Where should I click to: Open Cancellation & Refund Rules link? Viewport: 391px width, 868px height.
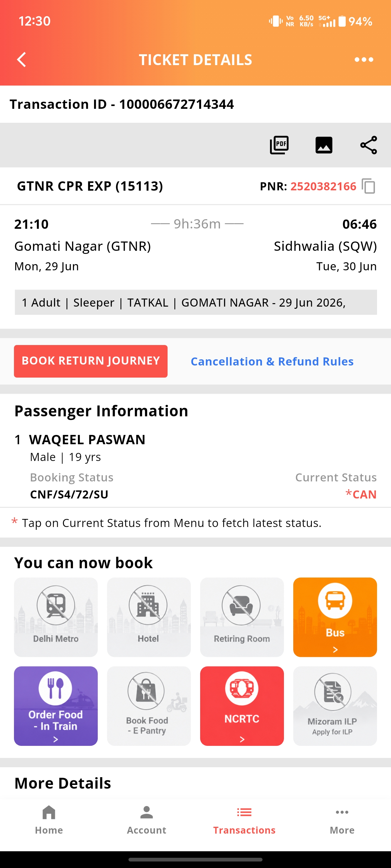pos(272,361)
